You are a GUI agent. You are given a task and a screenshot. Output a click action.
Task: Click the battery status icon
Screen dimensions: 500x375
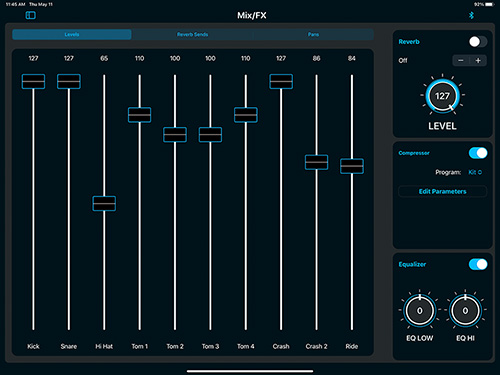[490, 4]
